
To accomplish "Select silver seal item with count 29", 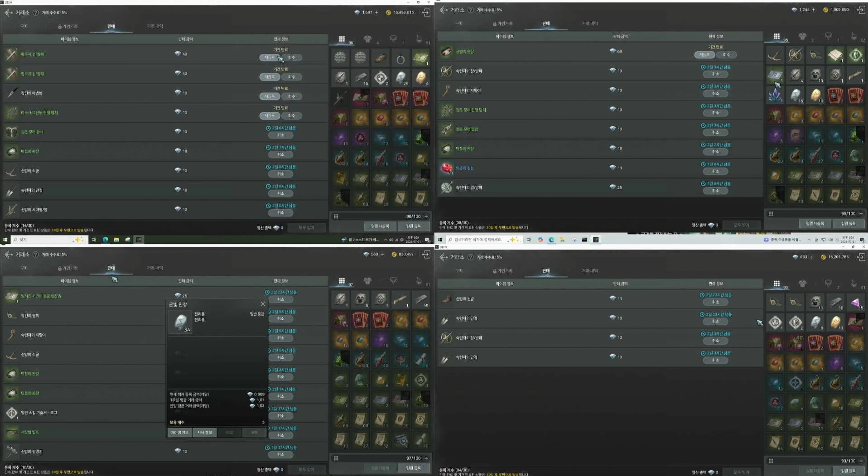I will [400, 78].
